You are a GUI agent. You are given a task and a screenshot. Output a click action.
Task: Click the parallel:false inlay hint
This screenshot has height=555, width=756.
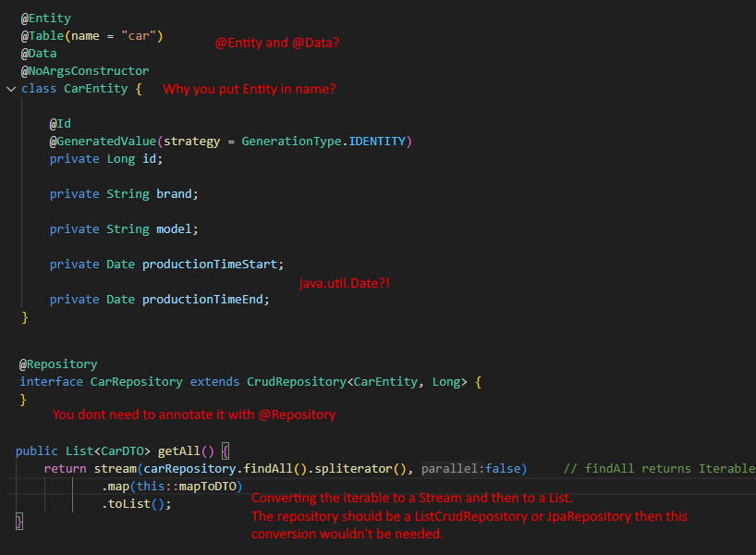[471, 469]
